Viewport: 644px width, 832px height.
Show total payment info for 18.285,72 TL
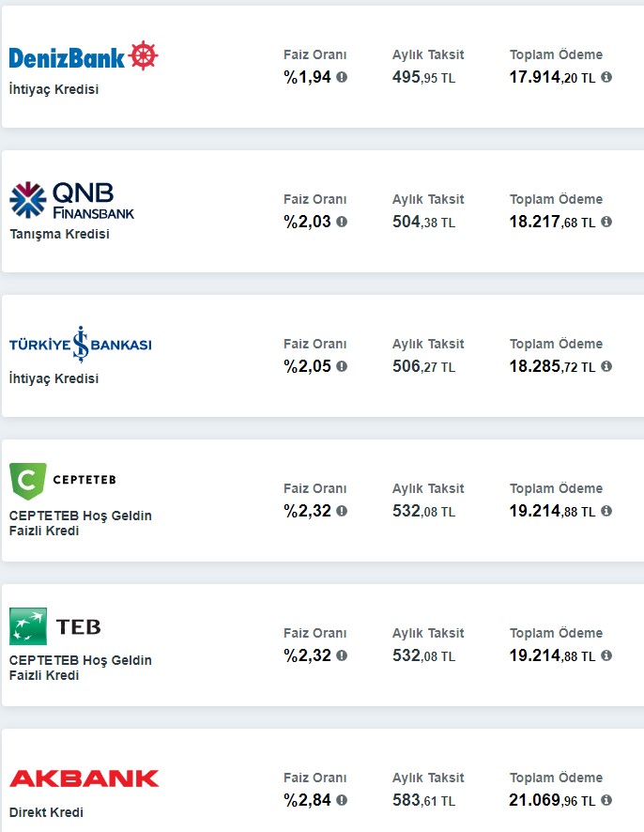[606, 366]
